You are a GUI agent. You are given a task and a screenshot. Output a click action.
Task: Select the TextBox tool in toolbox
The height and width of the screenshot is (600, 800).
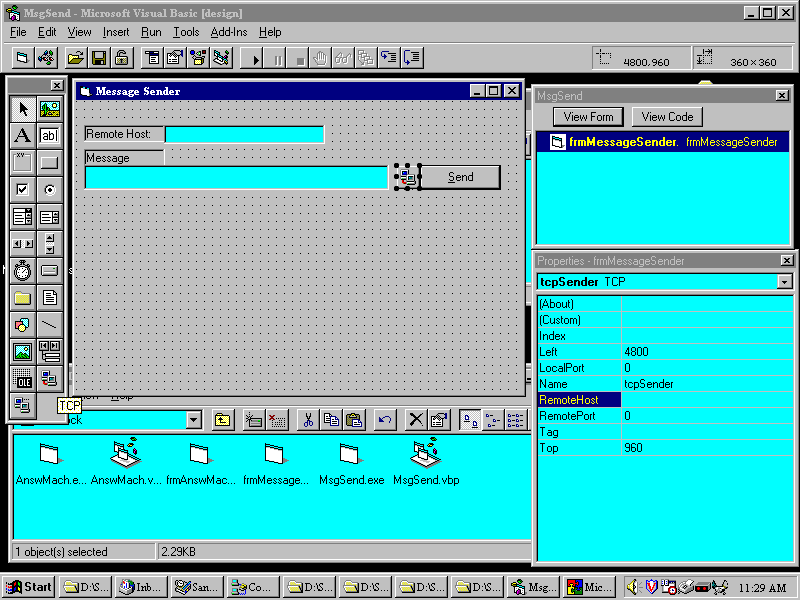(x=49, y=136)
